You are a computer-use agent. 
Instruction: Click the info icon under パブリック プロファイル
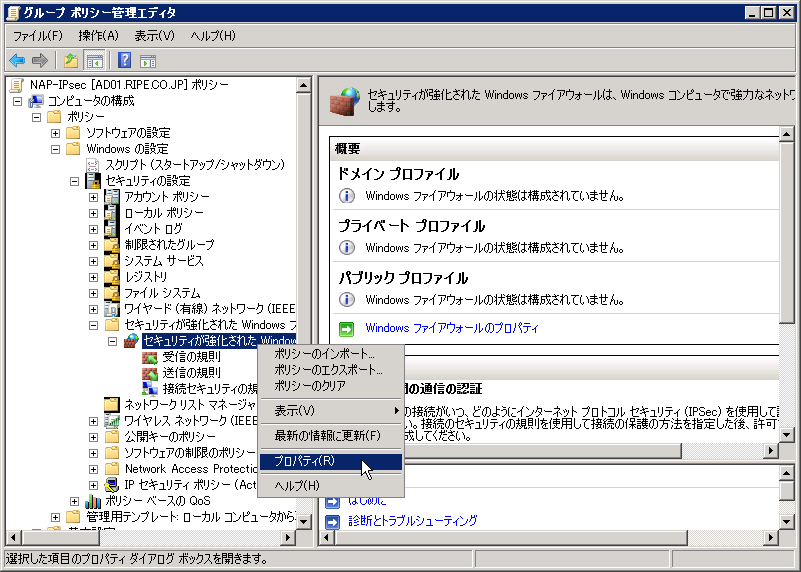pos(347,299)
